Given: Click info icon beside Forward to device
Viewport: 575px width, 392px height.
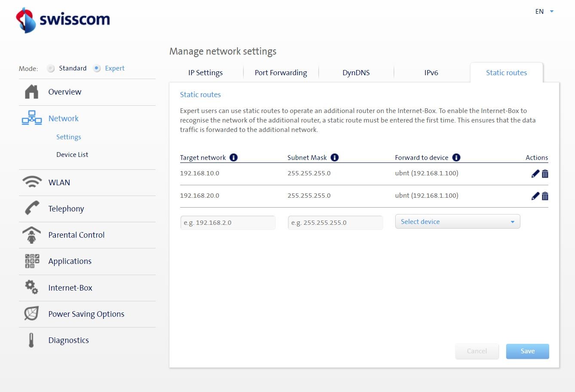Looking at the screenshot, I should click(456, 157).
